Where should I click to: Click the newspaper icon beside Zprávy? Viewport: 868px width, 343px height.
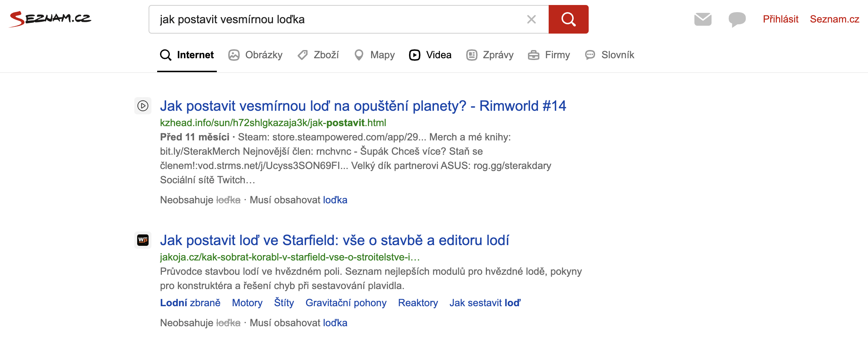472,55
